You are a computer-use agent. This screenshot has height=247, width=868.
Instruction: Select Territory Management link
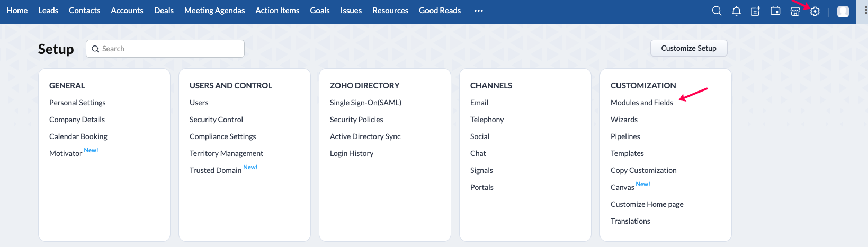pyautogui.click(x=226, y=153)
